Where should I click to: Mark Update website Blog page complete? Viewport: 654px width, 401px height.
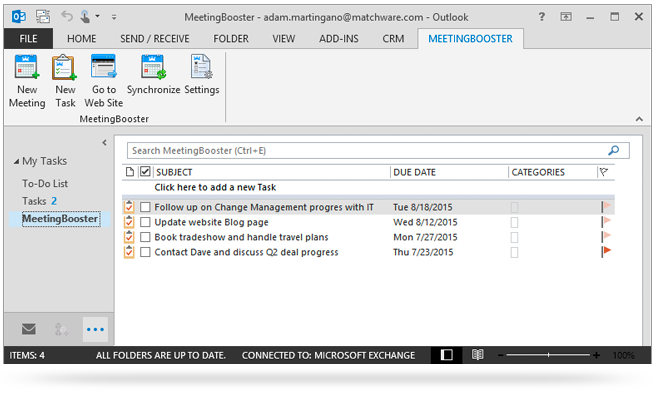(145, 222)
